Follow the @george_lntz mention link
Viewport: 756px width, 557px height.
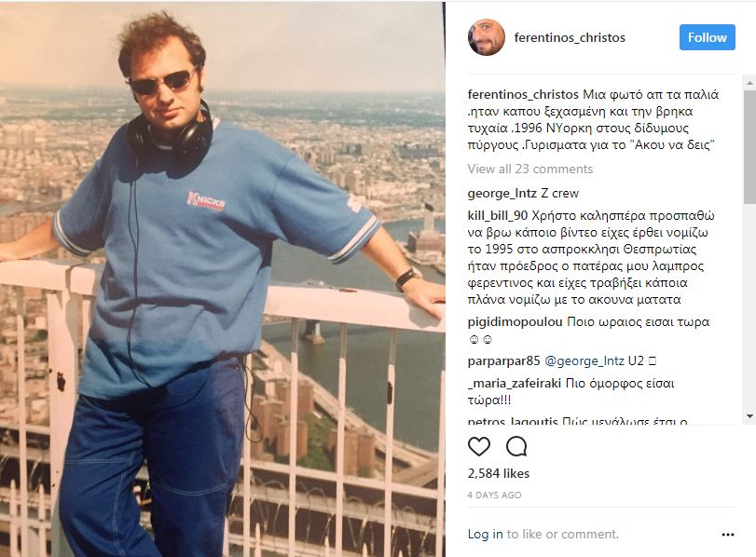[584, 360]
